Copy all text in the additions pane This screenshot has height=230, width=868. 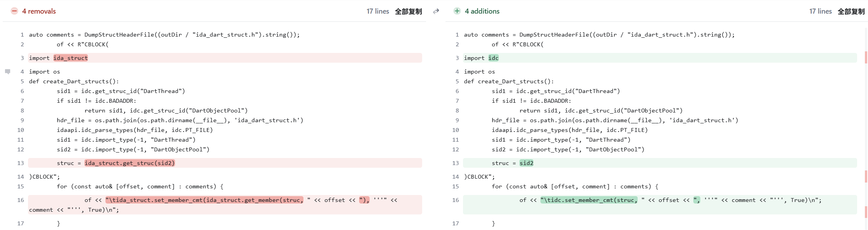click(x=851, y=11)
